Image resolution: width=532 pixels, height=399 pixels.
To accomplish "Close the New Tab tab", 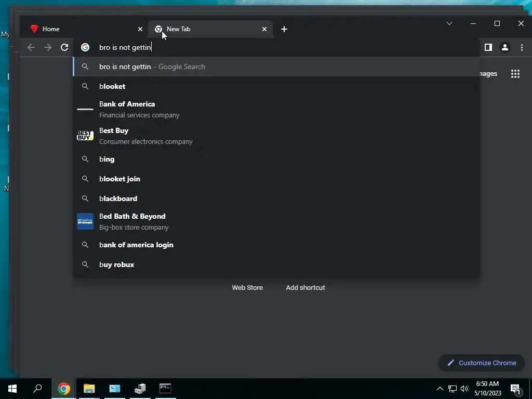I will tap(264, 29).
